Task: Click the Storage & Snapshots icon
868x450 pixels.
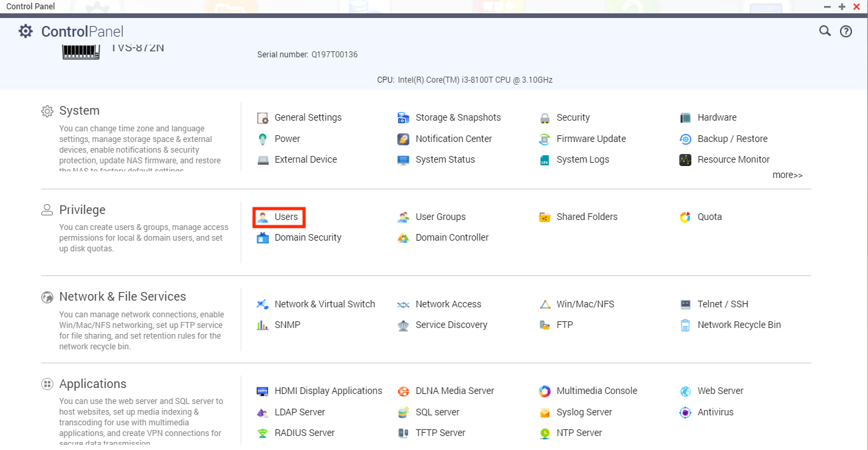Action: coord(403,118)
